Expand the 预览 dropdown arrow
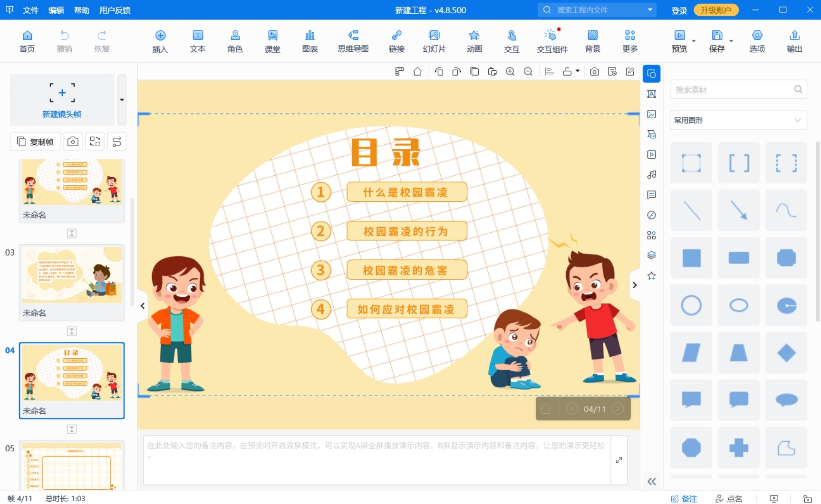This screenshot has width=821, height=504. pos(694,41)
